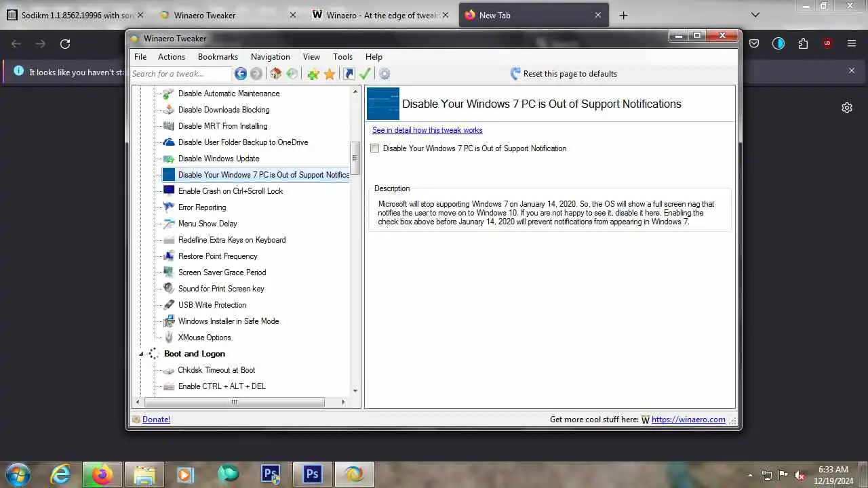The height and width of the screenshot is (488, 868).
Task: Select Disable MRT From Installing
Action: (222, 126)
